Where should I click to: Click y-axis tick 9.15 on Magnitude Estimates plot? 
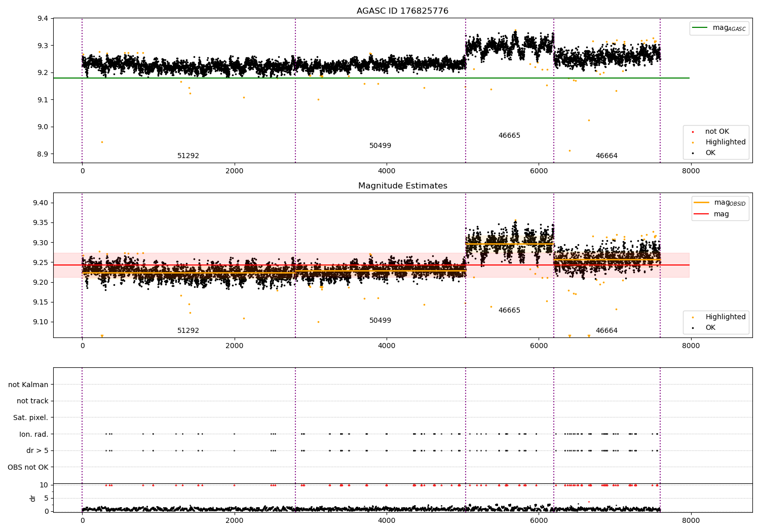pyautogui.click(x=41, y=302)
